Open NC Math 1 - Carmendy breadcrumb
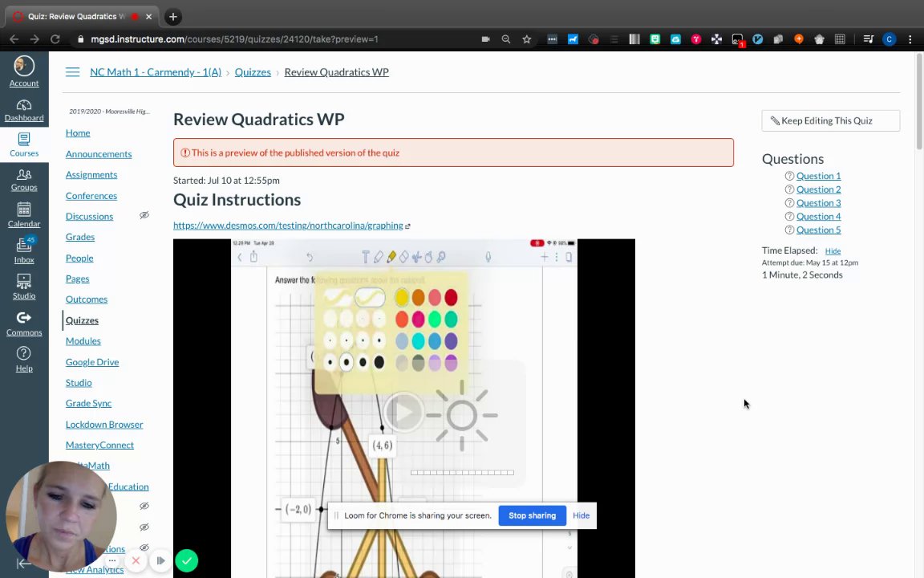This screenshot has height=578, width=924. [156, 72]
